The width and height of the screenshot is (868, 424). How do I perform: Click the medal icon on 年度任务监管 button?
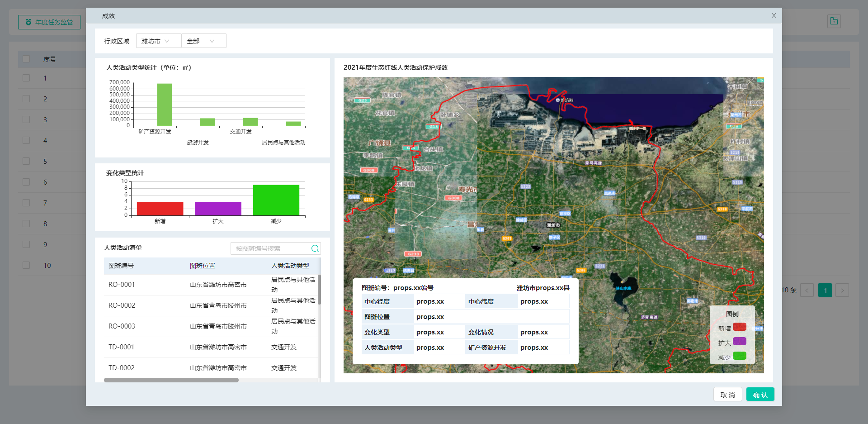coord(28,22)
